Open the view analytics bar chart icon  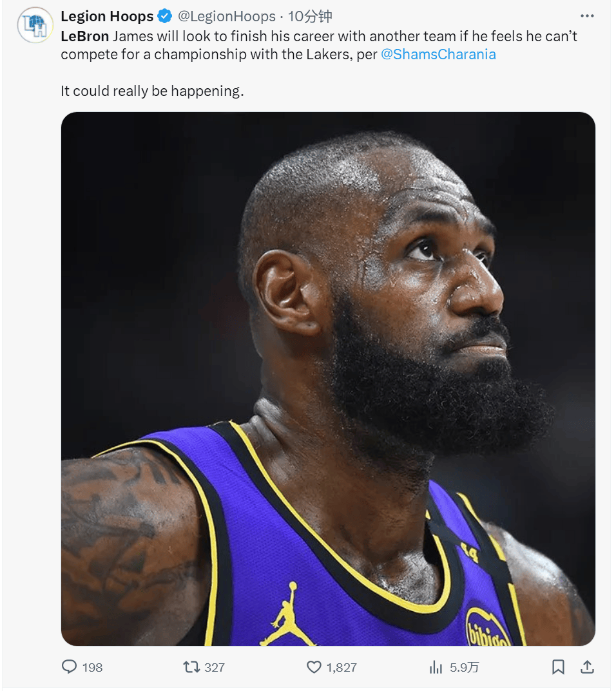[436, 667]
